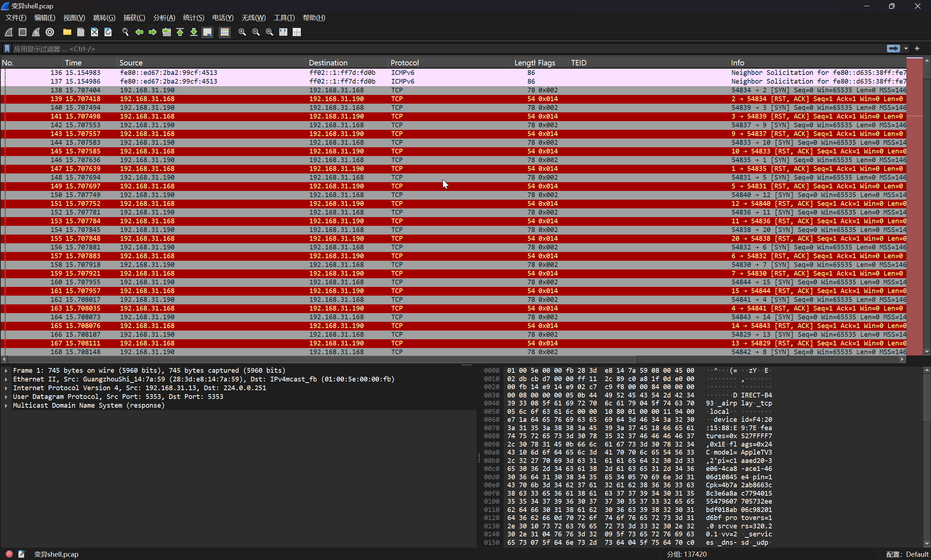This screenshot has height=560, width=931.
Task: Open the display filter history dropdown
Action: click(906, 49)
